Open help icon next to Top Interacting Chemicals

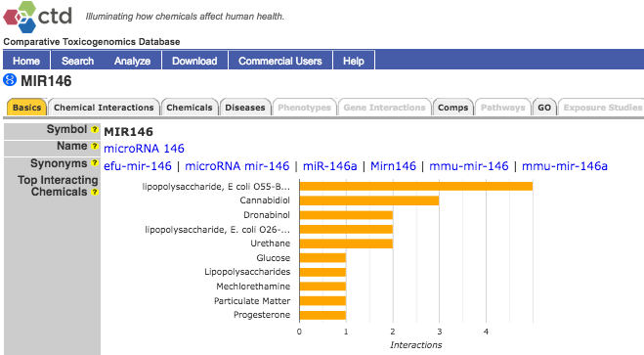[x=95, y=192]
